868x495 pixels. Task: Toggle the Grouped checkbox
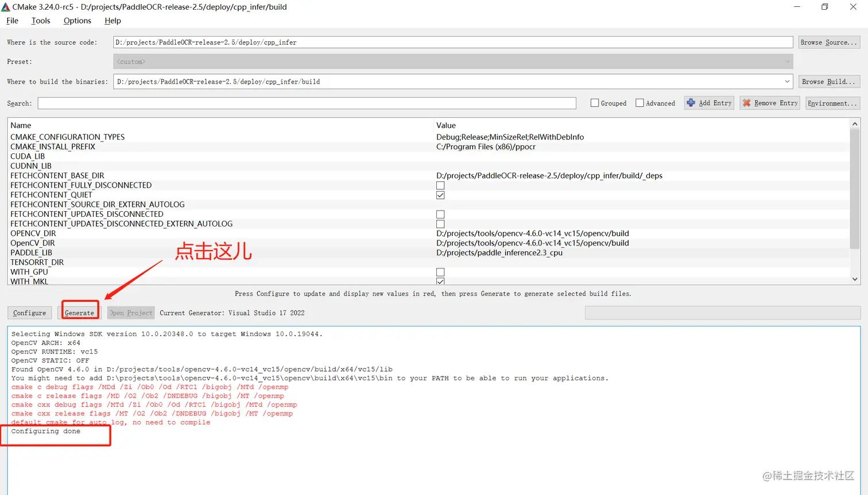[x=595, y=103]
